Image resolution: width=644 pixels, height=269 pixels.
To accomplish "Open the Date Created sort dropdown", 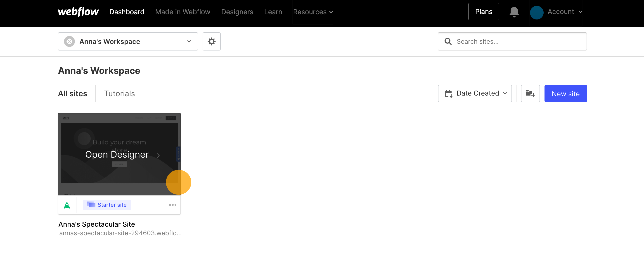I will point(475,93).
